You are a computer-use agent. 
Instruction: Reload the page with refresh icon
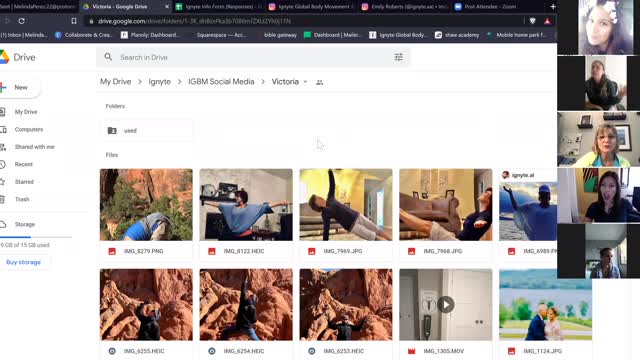click(22, 21)
